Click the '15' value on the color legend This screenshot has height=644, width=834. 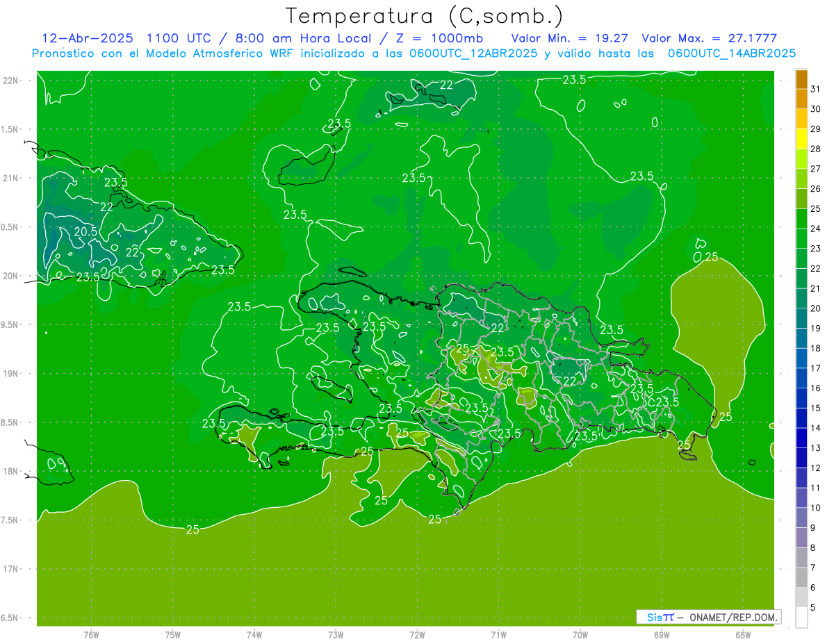[x=815, y=408]
